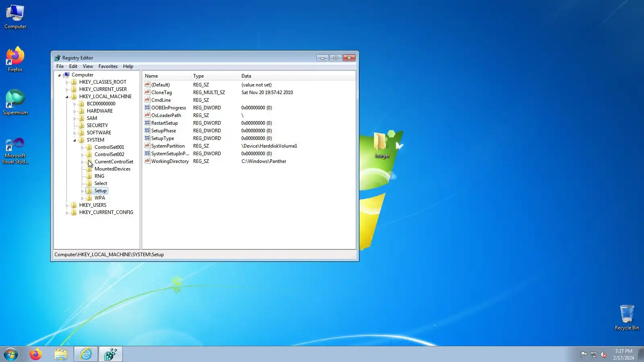This screenshot has height=362, width=644.
Task: Collapse the HKEY_LOCAL_MACHINE key
Action: pyautogui.click(x=67, y=97)
